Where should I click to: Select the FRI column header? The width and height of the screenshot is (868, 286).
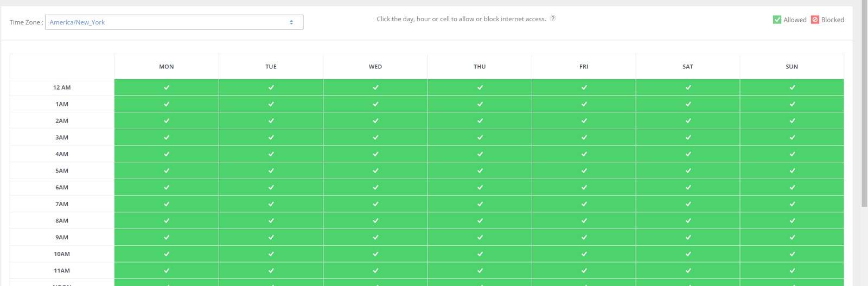584,67
